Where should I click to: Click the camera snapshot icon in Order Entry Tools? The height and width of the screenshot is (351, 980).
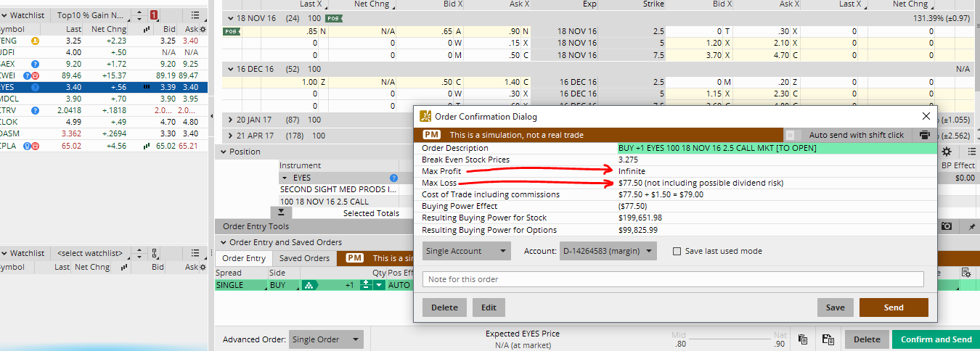pos(946,227)
